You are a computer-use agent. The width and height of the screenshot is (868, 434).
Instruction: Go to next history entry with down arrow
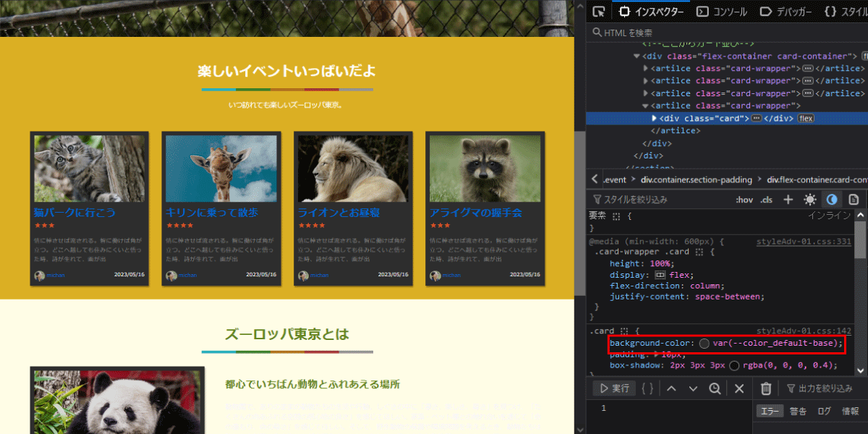(693, 388)
